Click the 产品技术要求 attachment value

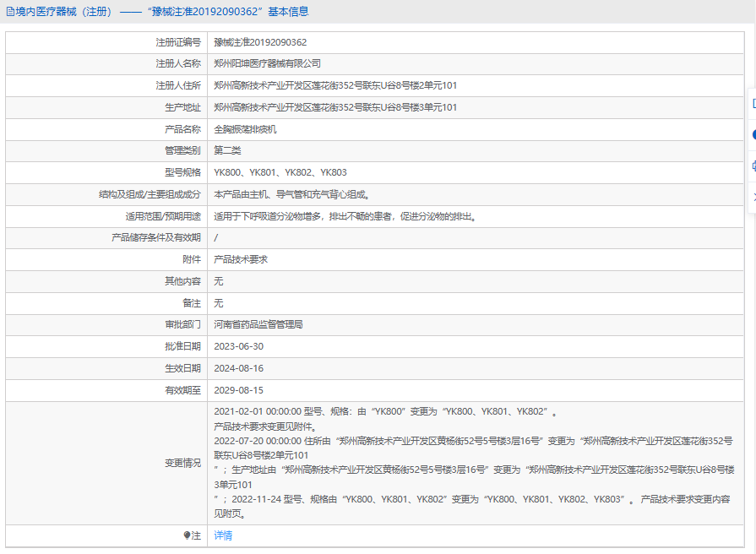[241, 259]
